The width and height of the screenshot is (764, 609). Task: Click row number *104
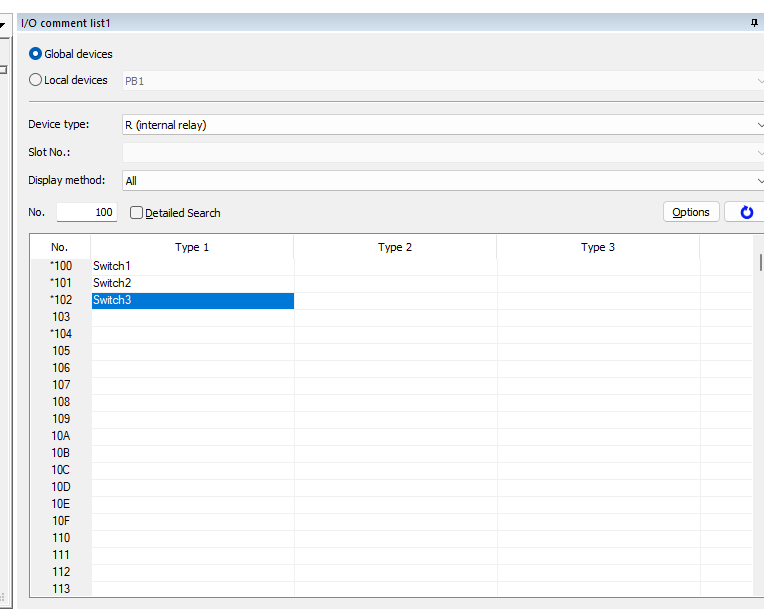(x=61, y=334)
